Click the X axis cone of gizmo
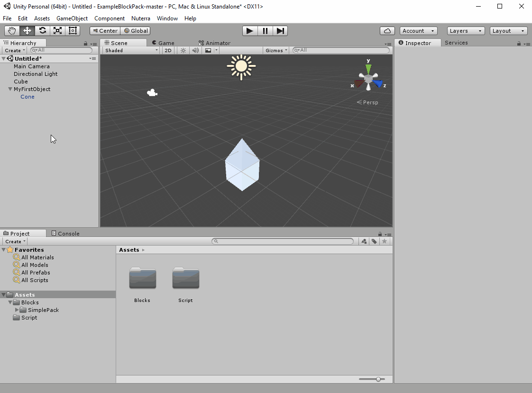The image size is (532, 393). [x=359, y=83]
